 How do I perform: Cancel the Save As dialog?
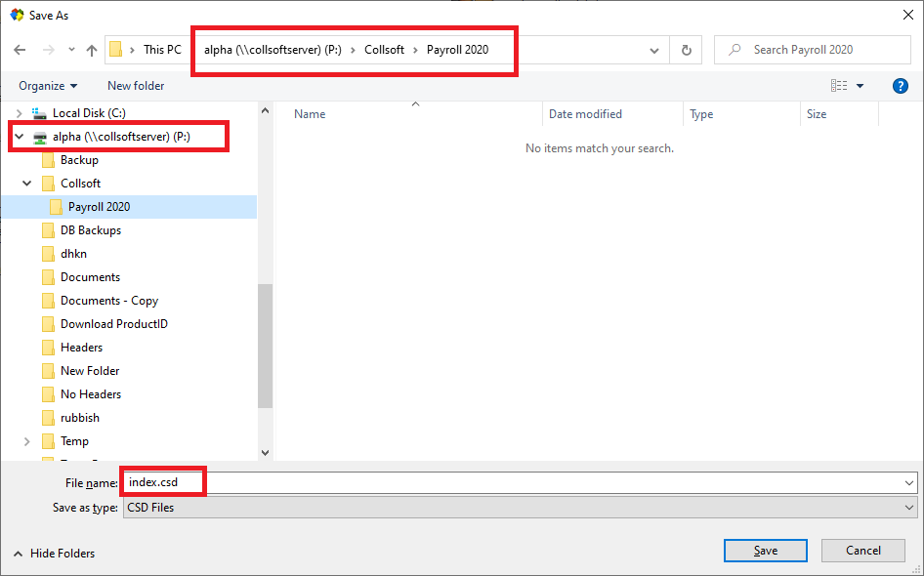(x=862, y=551)
